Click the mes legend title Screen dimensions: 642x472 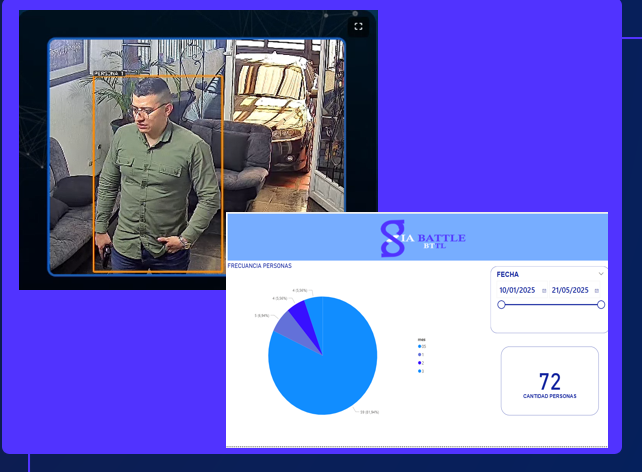(x=421, y=340)
